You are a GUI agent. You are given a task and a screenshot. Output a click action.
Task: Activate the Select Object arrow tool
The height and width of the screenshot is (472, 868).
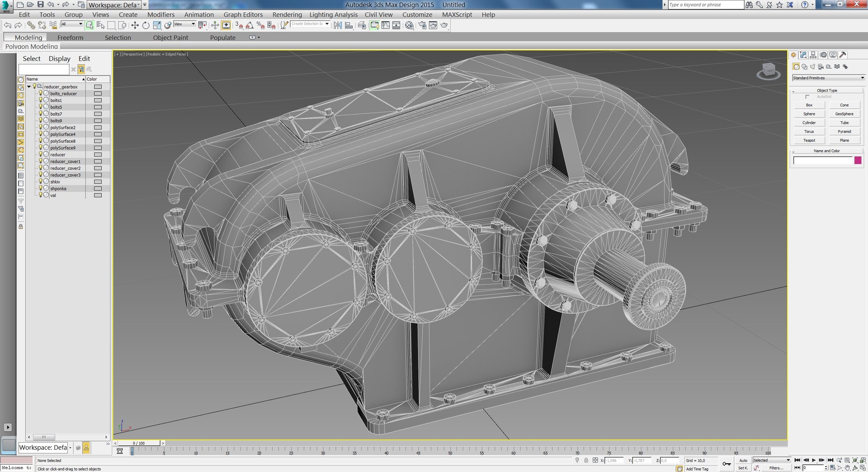pos(90,25)
